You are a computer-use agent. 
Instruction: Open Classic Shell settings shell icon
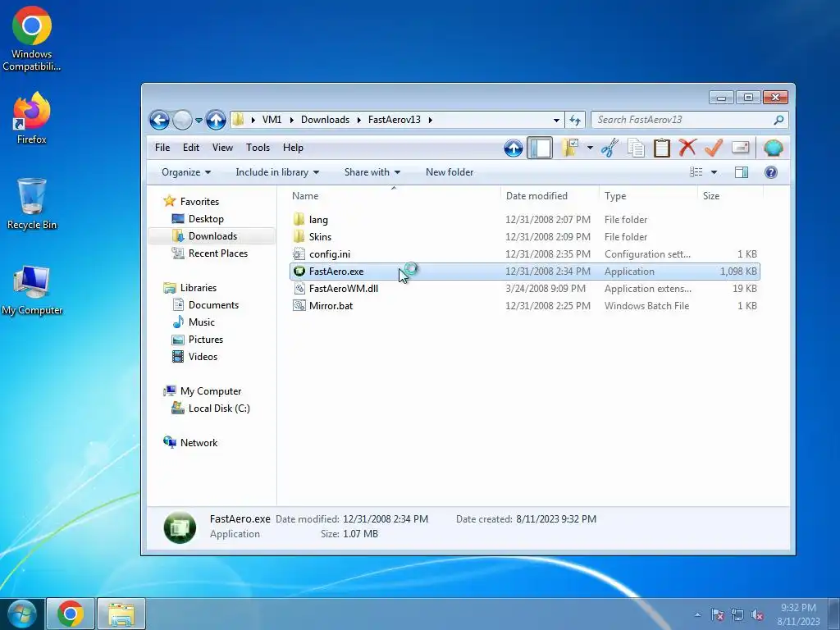773,148
